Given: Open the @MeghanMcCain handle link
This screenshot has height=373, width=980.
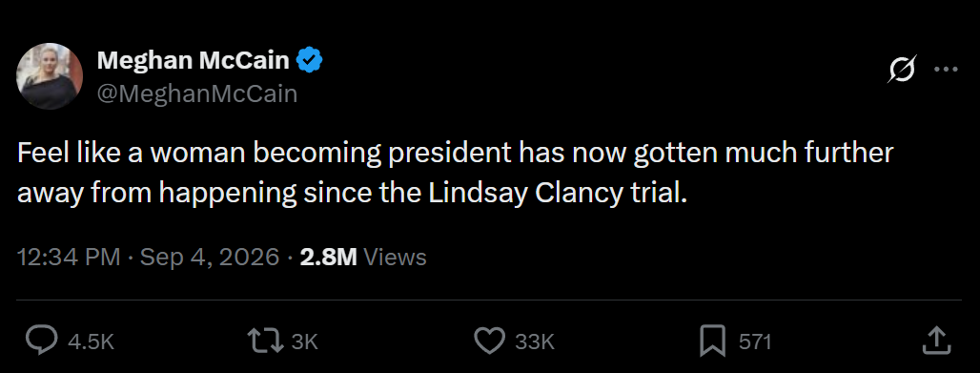Looking at the screenshot, I should [x=197, y=93].
